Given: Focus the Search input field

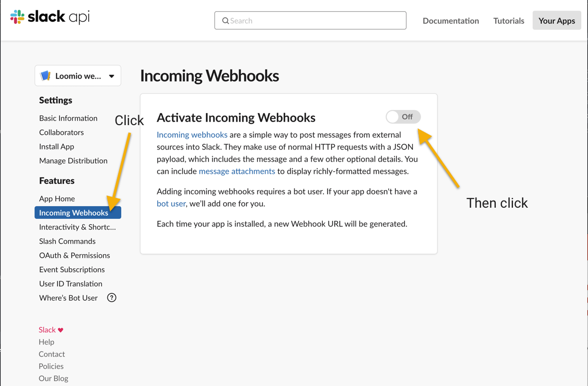Looking at the screenshot, I should point(310,20).
